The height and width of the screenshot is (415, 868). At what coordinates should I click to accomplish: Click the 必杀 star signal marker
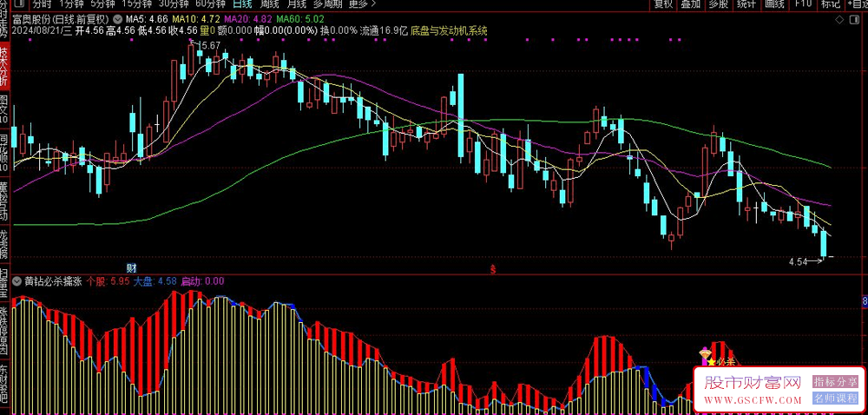721,362
